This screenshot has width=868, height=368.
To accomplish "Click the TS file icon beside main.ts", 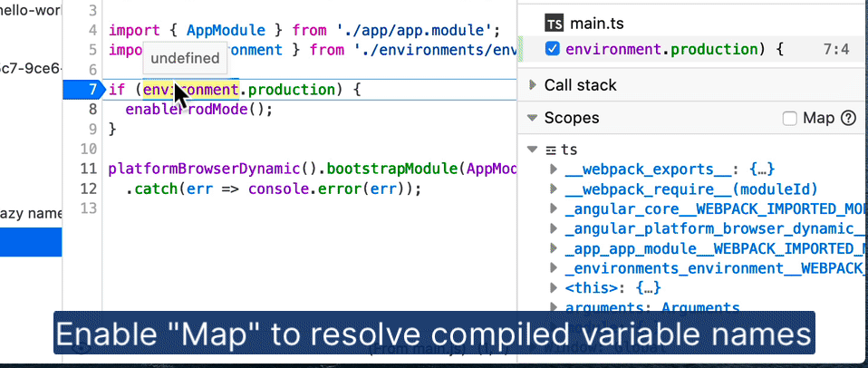I will pyautogui.click(x=555, y=24).
